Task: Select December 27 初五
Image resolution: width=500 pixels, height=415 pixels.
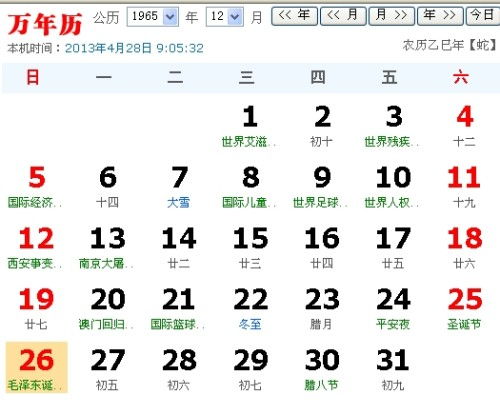Action: [x=107, y=369]
